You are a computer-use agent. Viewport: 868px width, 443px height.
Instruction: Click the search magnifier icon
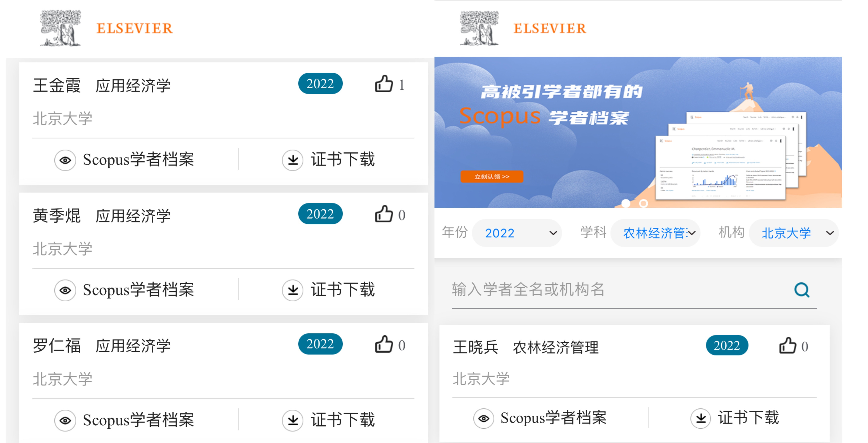point(802,290)
